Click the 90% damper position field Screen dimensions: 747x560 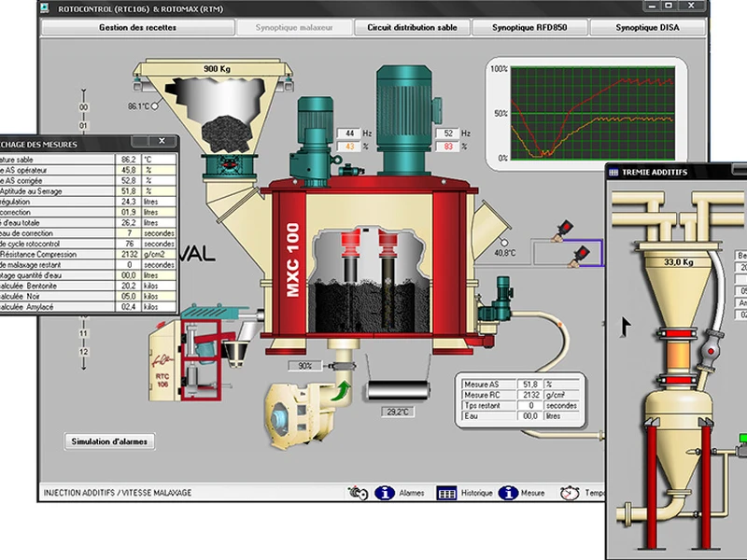point(305,366)
